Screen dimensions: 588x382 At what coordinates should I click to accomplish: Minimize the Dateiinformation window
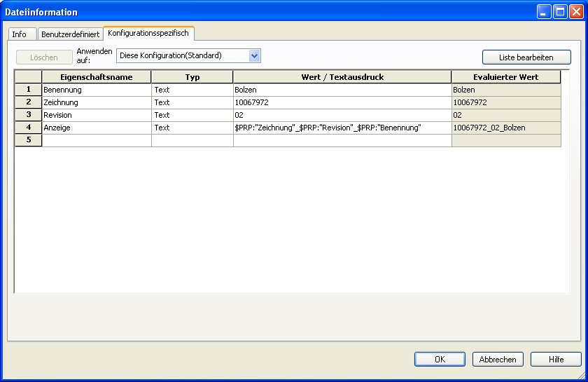point(544,12)
